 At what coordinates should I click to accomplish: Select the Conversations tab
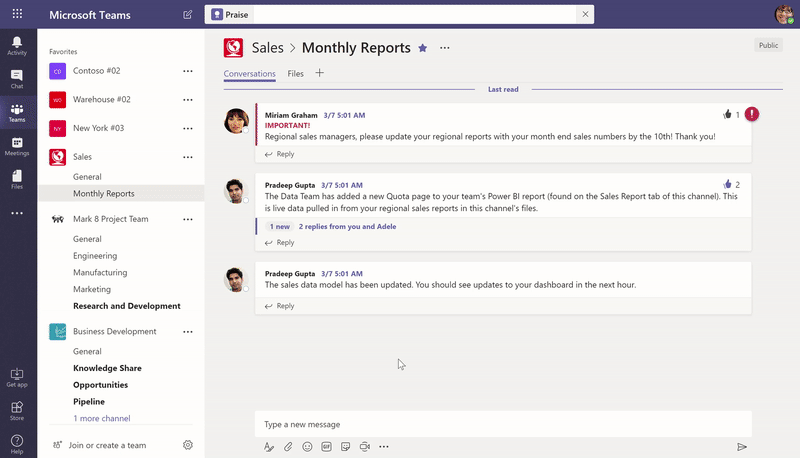[250, 73]
